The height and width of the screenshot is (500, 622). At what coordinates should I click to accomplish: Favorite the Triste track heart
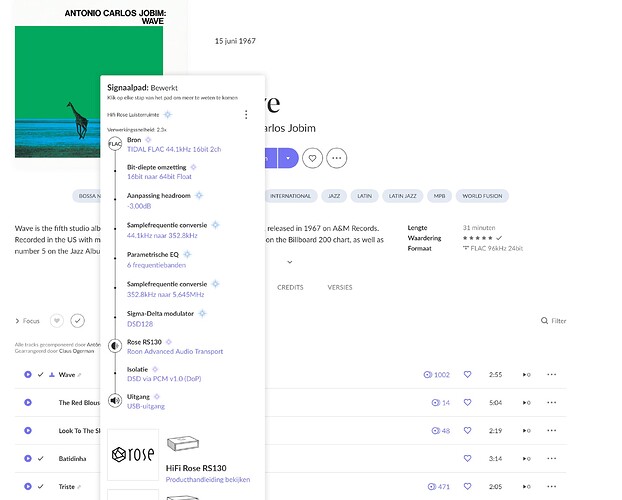pyautogui.click(x=468, y=487)
